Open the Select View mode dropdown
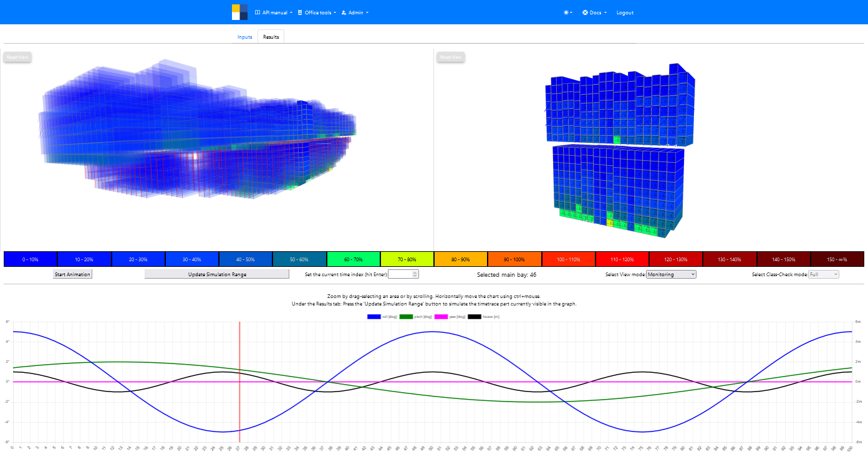 coord(671,274)
